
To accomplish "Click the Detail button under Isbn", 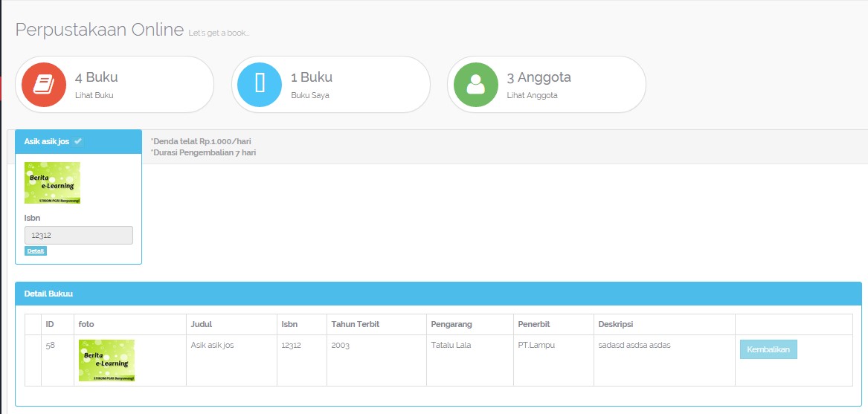I will (36, 251).
